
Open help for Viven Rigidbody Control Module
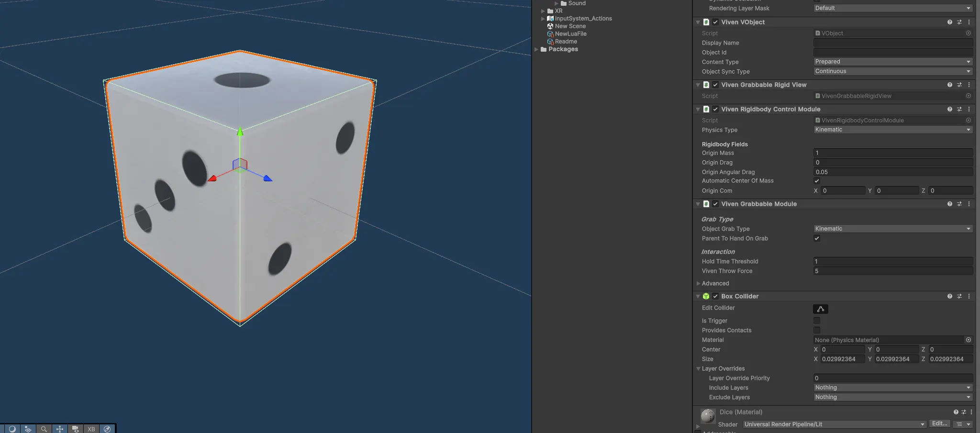pyautogui.click(x=949, y=109)
